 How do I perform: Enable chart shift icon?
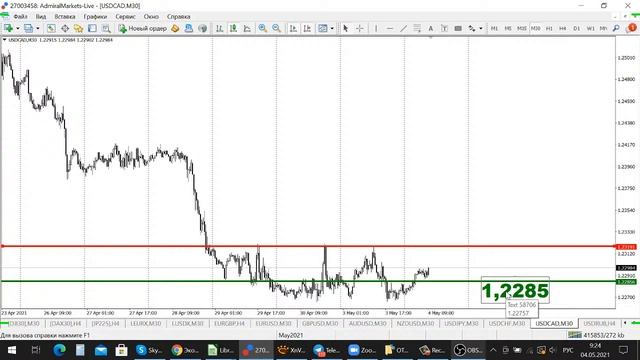307,28
